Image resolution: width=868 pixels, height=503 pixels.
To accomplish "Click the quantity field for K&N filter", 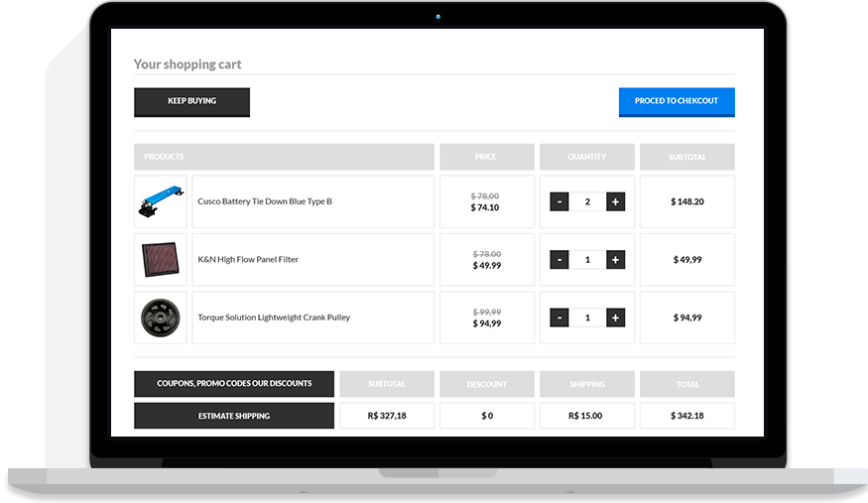I will coord(587,260).
